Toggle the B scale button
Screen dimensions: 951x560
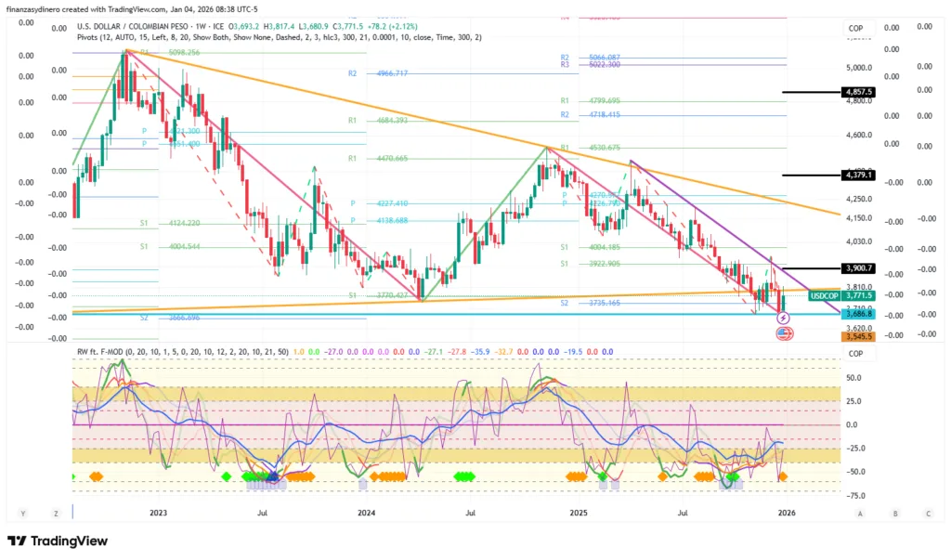(894, 513)
